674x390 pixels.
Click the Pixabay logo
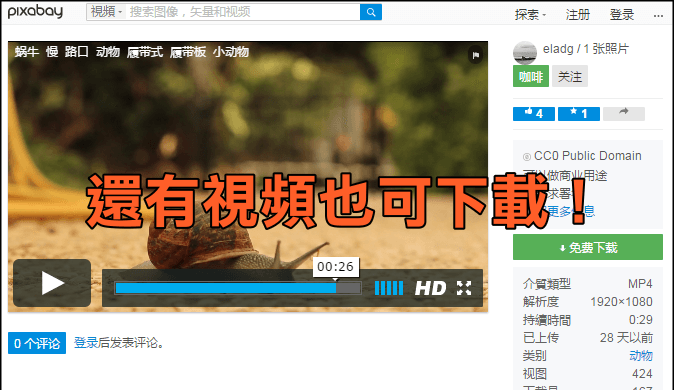[35, 12]
